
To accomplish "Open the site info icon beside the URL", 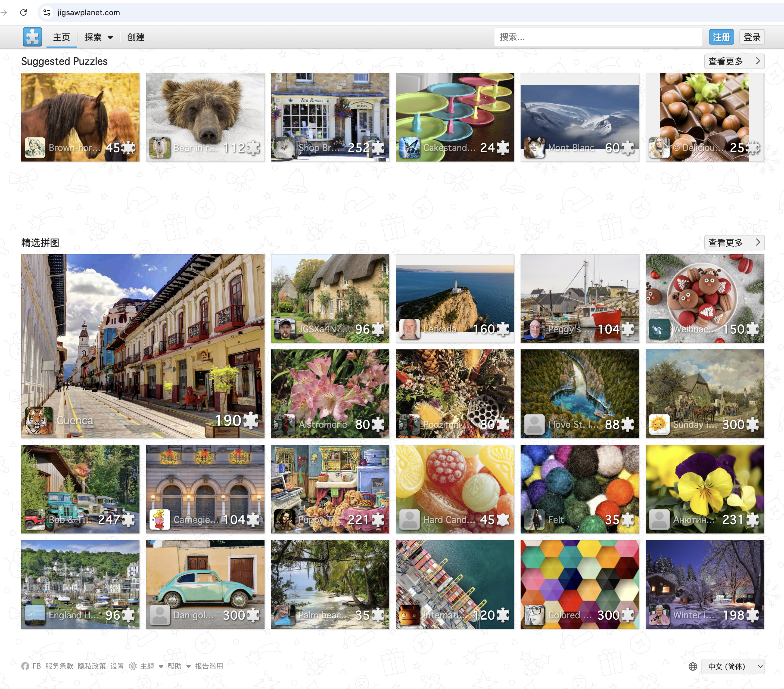I will point(47,12).
